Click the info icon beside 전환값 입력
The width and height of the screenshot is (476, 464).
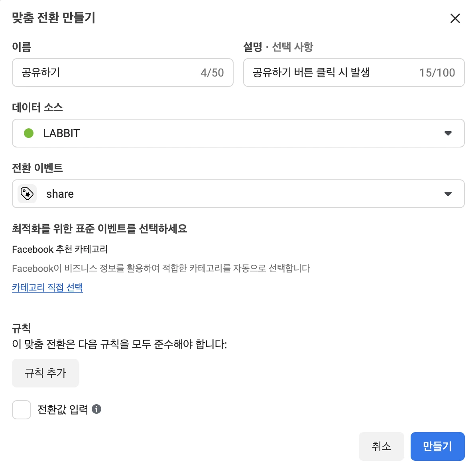pos(96,409)
